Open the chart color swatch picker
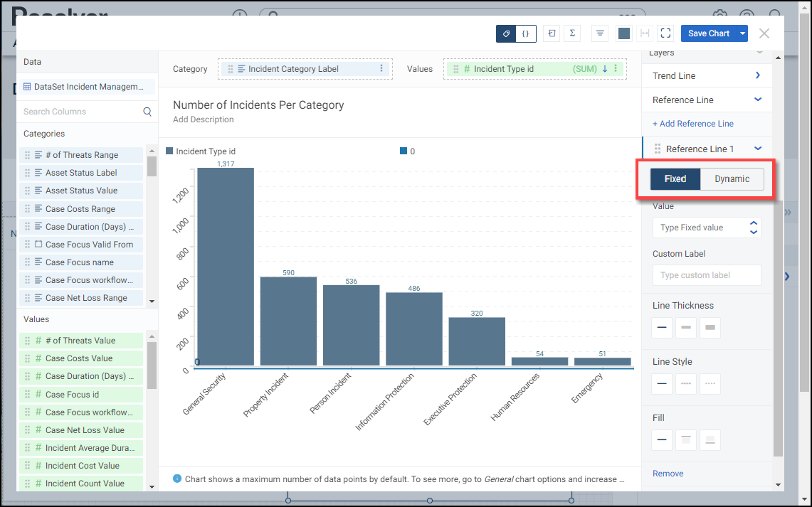 coord(624,33)
